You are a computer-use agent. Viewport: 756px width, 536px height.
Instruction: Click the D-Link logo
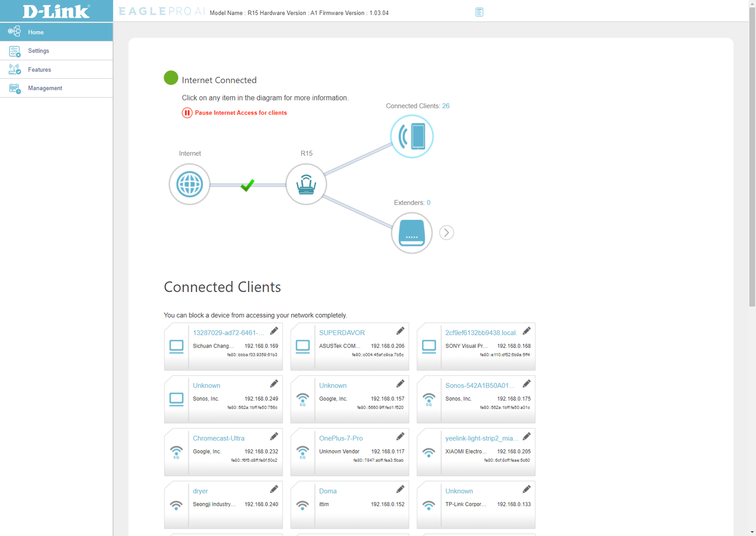coord(56,11)
